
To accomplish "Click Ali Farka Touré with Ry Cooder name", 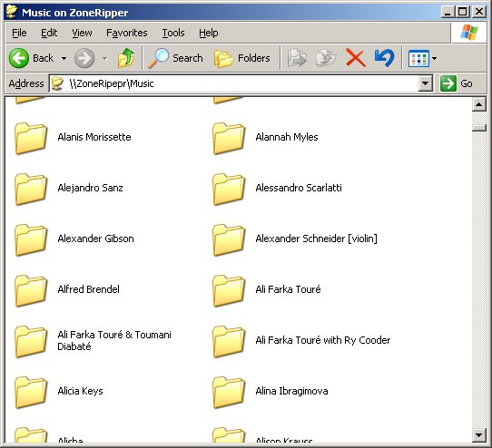I will (x=323, y=340).
